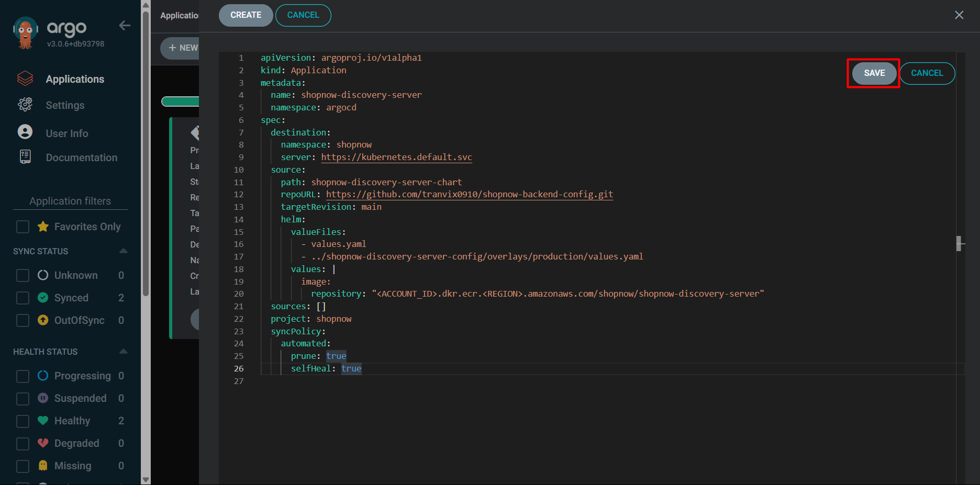This screenshot has width=980, height=485.
Task: Click the Argo octopus logo
Action: tap(25, 32)
